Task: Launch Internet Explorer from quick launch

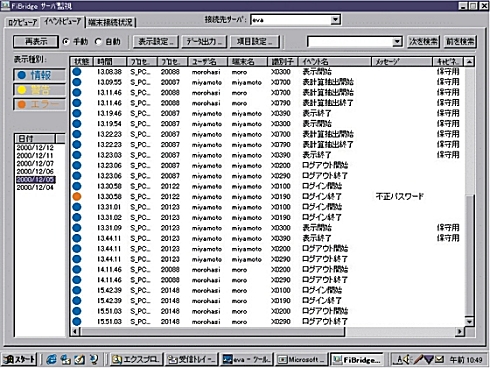Action: pos(51,359)
